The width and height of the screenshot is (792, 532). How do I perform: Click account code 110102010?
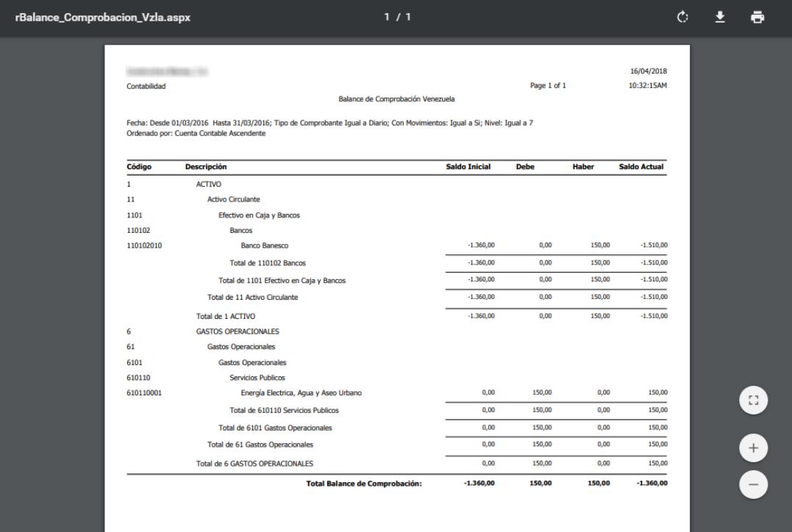pos(144,245)
